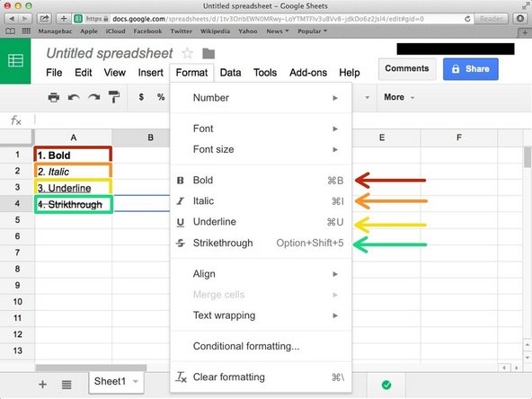Open the More toolbar dropdown
Viewport: 532px width, 399px height.
[x=399, y=97]
